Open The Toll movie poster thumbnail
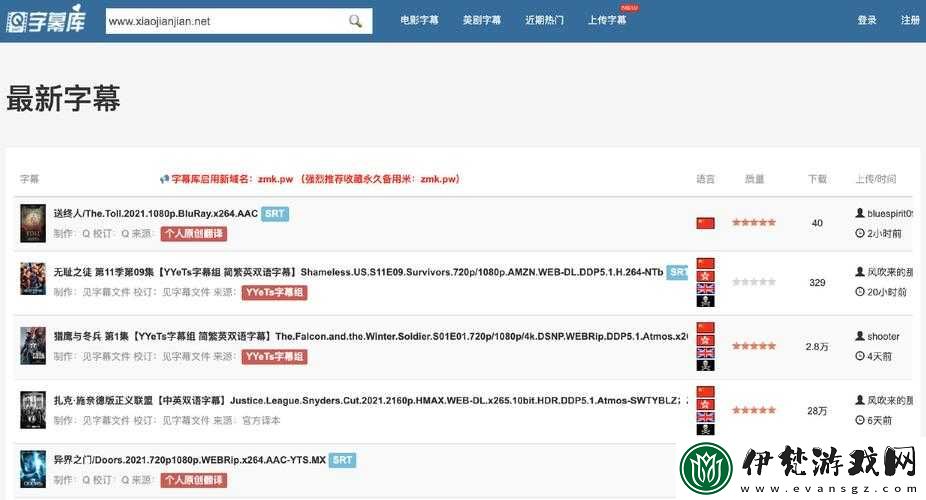Image resolution: width=926 pixels, height=500 pixels. point(32,223)
